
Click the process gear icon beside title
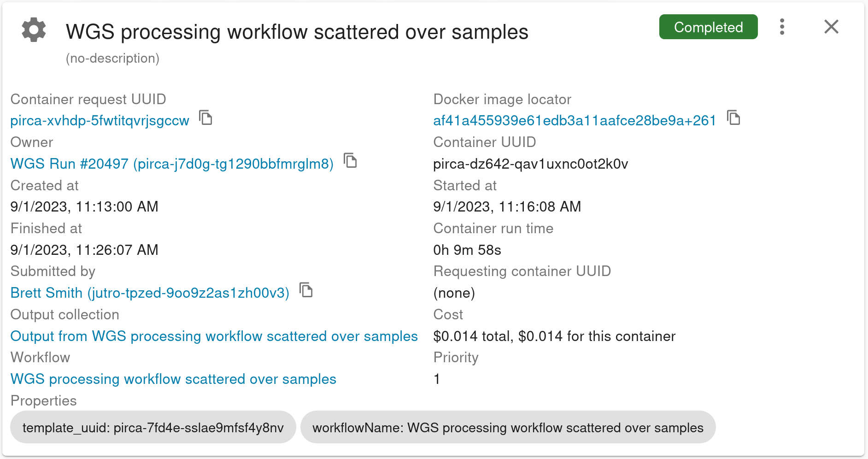[34, 30]
